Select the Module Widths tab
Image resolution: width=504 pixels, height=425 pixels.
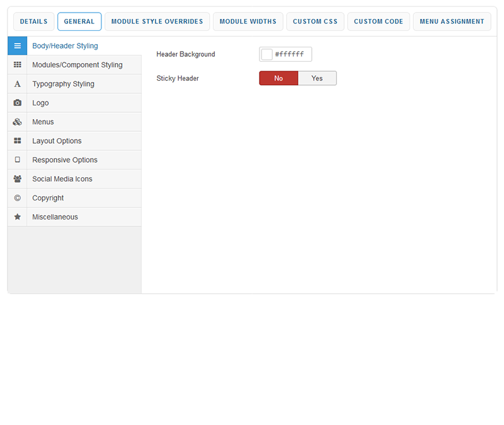248,21
